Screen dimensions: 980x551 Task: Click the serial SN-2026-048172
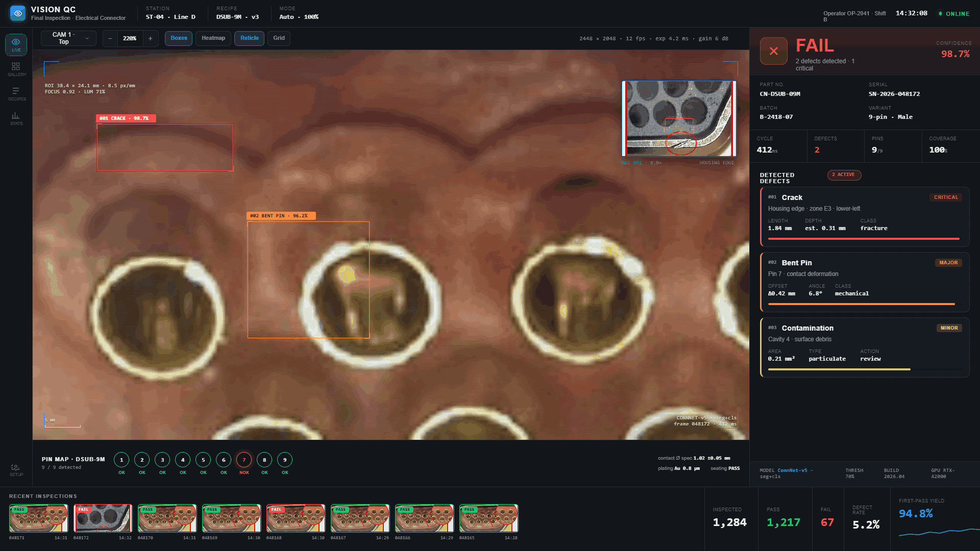[894, 94]
